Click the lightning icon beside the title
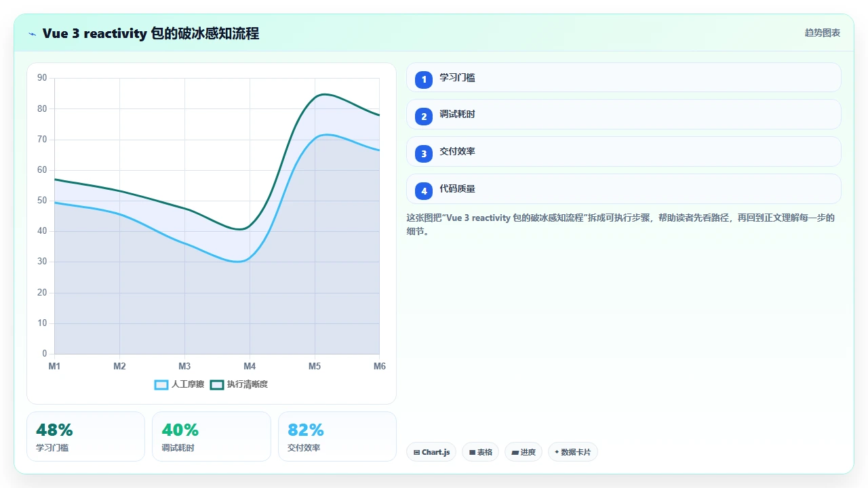This screenshot has height=488, width=868. (33, 34)
